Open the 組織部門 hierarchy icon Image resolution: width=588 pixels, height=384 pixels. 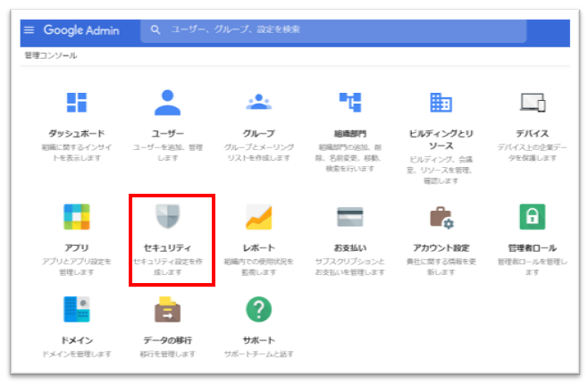350,102
